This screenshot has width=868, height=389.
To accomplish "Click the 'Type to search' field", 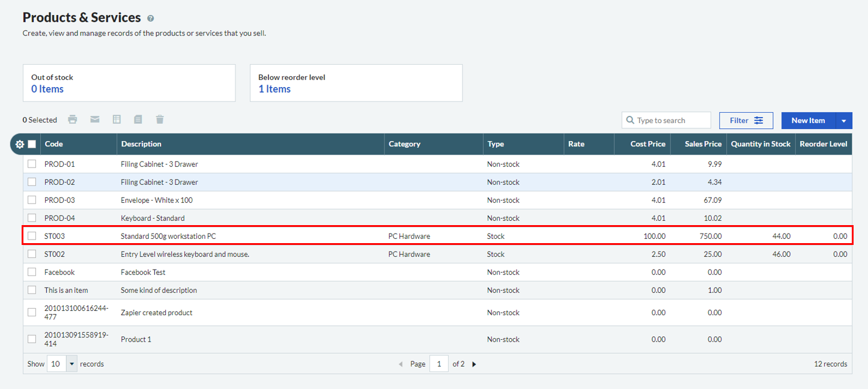I will click(672, 121).
